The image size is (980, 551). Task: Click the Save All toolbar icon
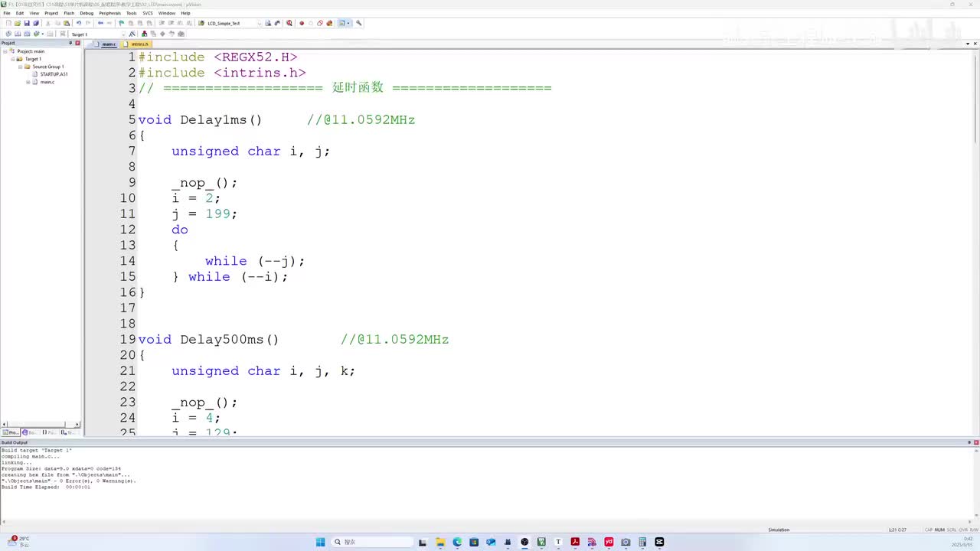pyautogui.click(x=35, y=23)
